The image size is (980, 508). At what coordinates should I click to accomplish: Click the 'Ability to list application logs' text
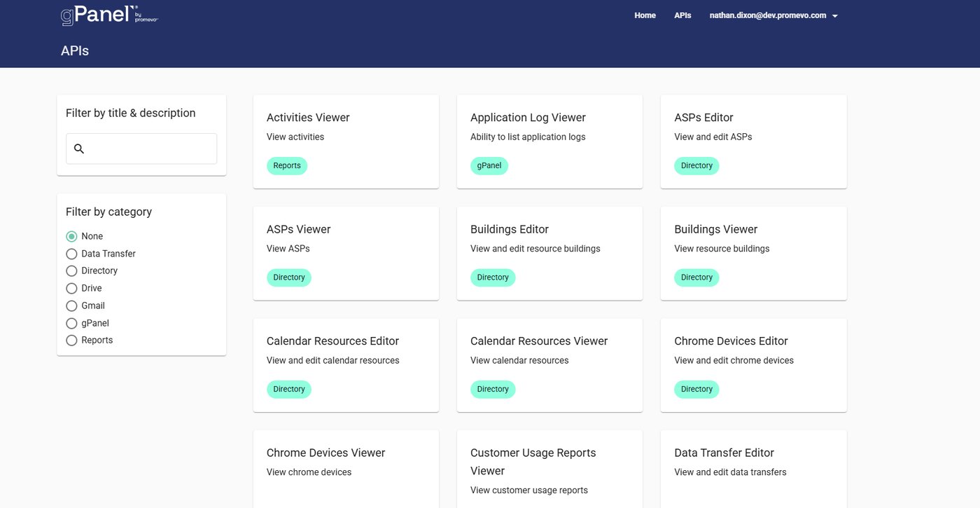528,137
